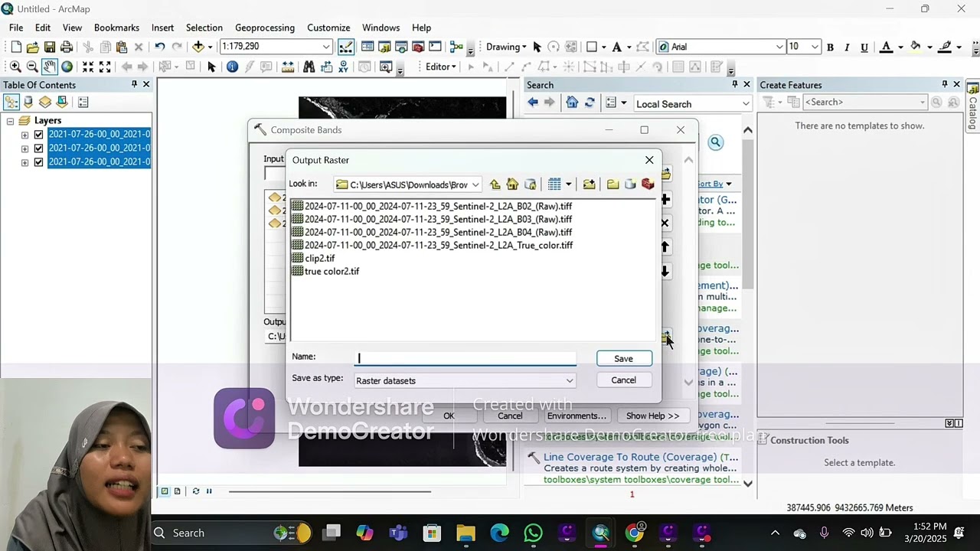The image size is (980, 551).
Task: Open the Find binoculars tool
Action: tap(309, 67)
